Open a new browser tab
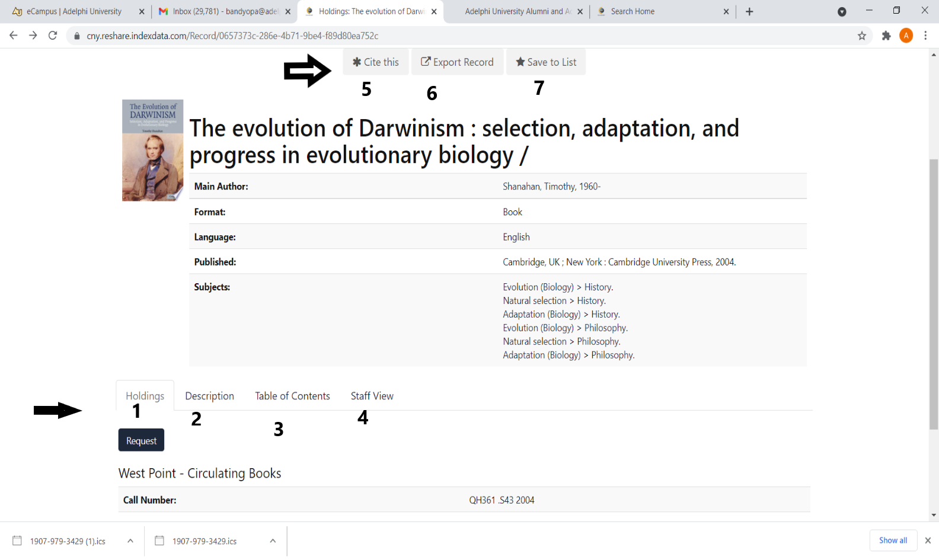 click(x=749, y=11)
